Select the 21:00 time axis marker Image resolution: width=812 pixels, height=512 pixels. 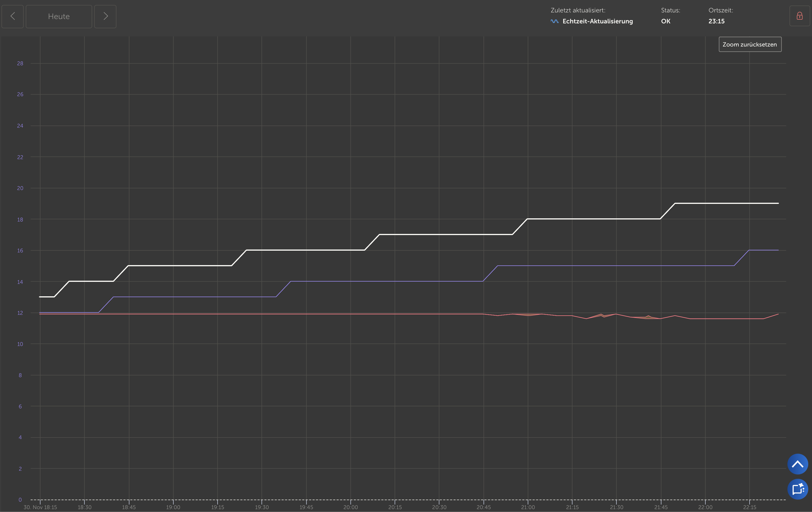click(528, 507)
